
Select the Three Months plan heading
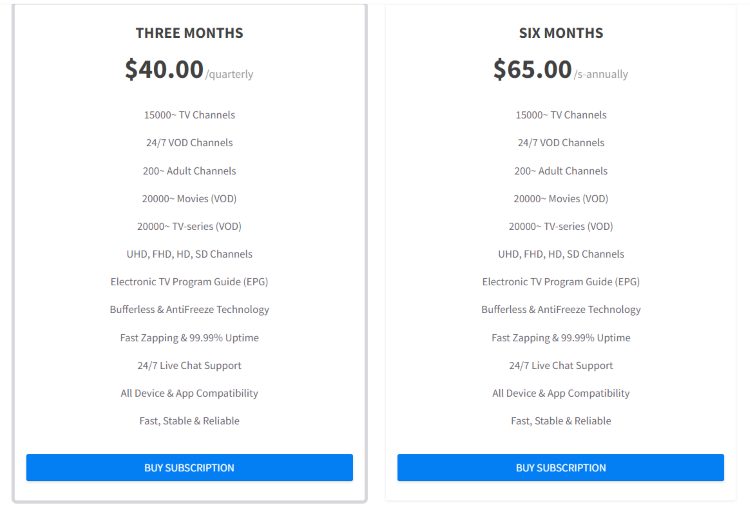[x=189, y=33]
